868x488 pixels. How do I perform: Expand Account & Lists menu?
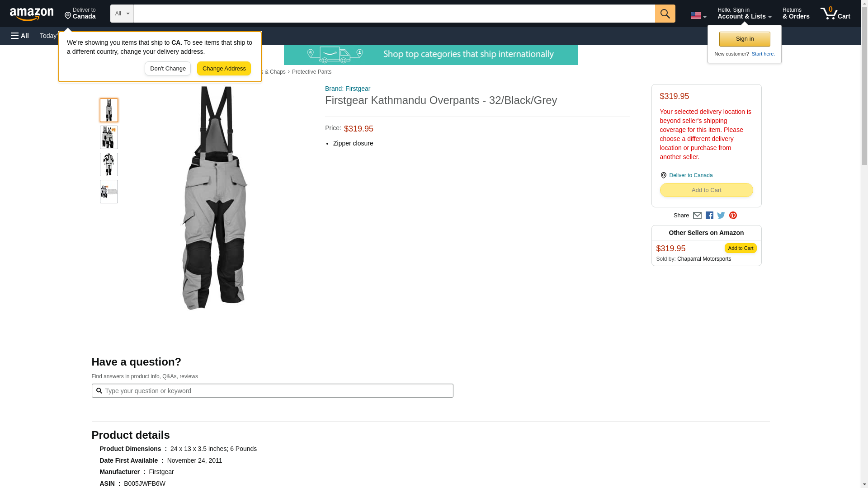click(x=744, y=14)
